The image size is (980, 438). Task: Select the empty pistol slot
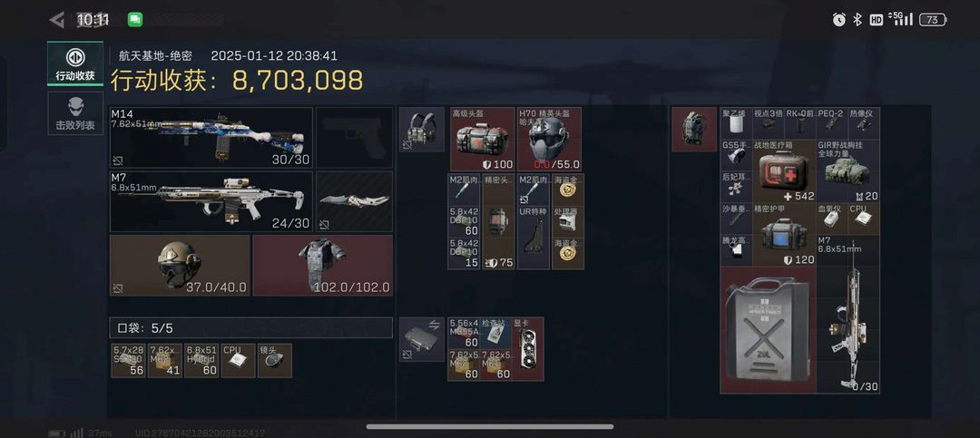coord(355,138)
